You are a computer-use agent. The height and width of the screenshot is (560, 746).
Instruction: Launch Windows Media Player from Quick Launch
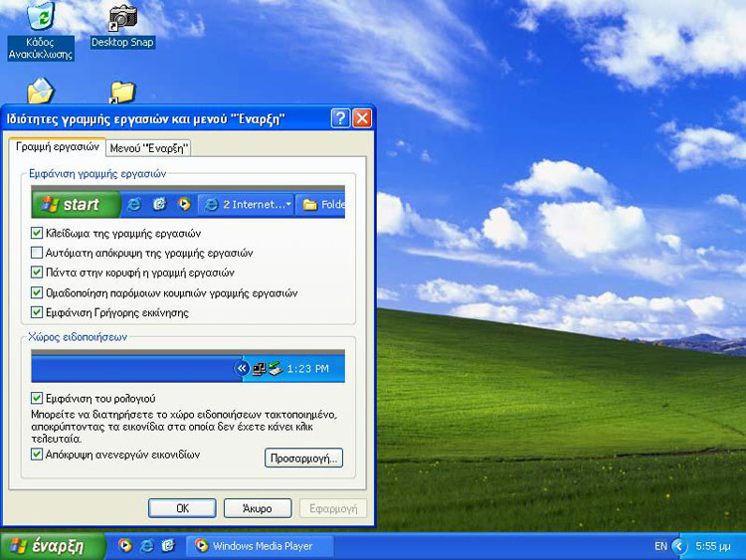tap(125, 545)
